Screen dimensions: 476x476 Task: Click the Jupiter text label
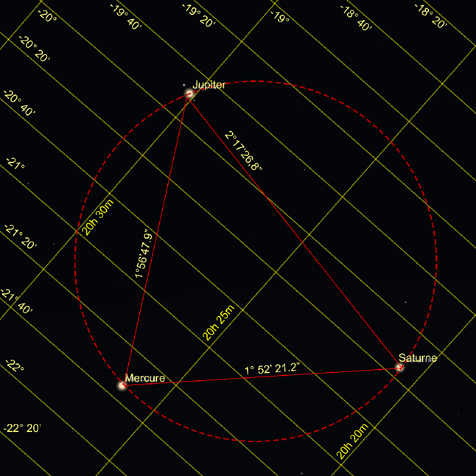coord(209,84)
